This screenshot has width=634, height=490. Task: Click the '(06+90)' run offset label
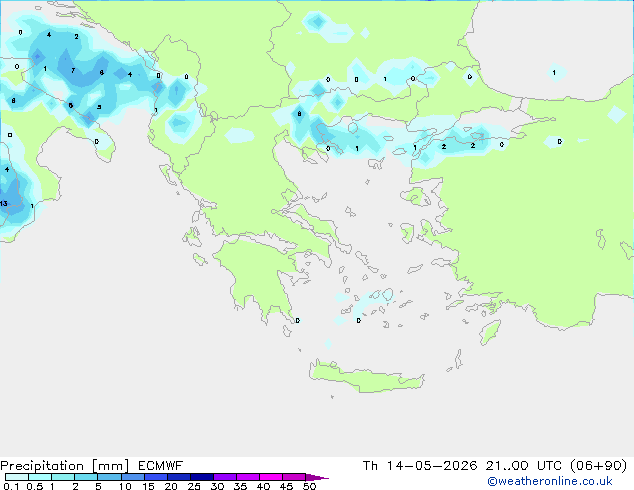598,466
